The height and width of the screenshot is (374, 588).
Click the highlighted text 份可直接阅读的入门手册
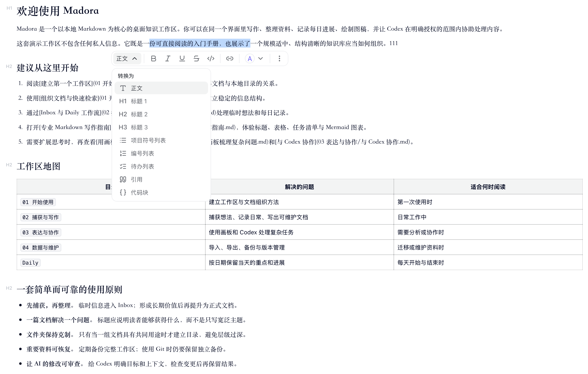(x=184, y=43)
